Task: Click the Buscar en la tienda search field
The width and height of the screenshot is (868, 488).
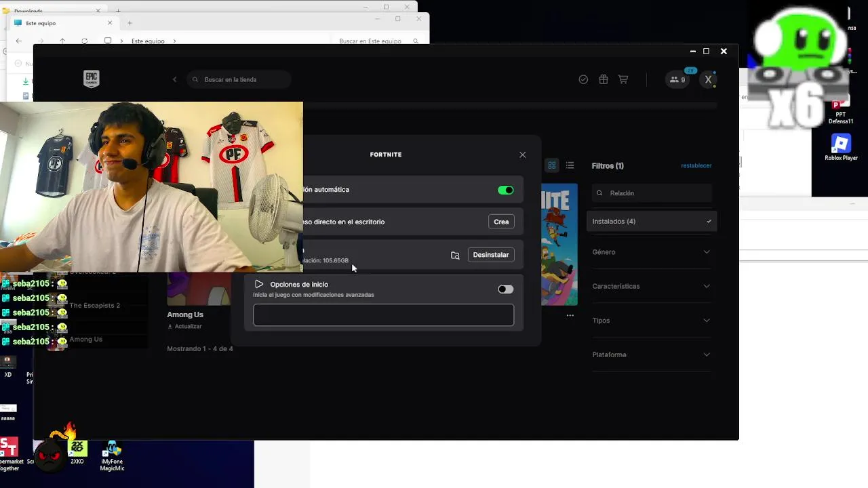Action: (x=239, y=79)
